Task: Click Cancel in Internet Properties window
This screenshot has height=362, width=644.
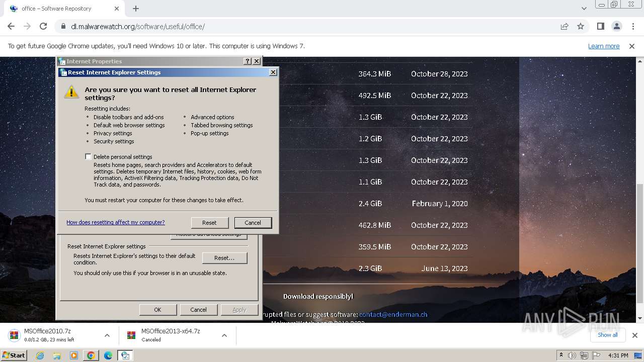Action: 198,310
